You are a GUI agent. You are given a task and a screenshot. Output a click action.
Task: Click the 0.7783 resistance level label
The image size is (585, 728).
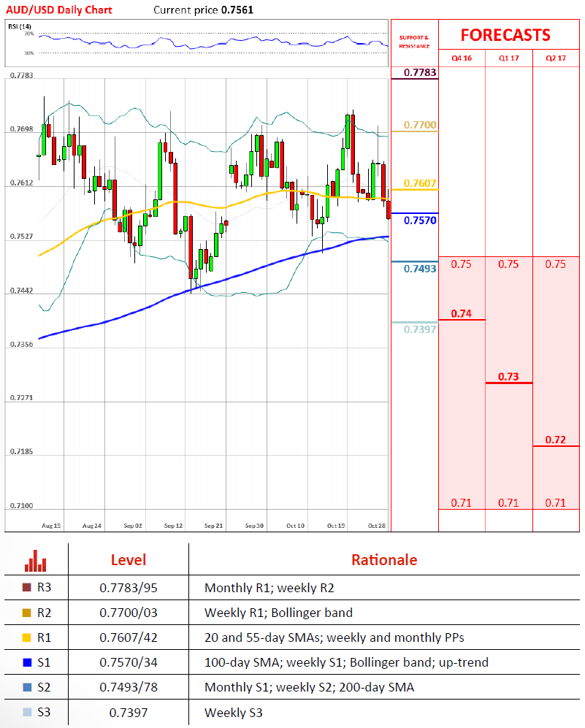[x=420, y=72]
